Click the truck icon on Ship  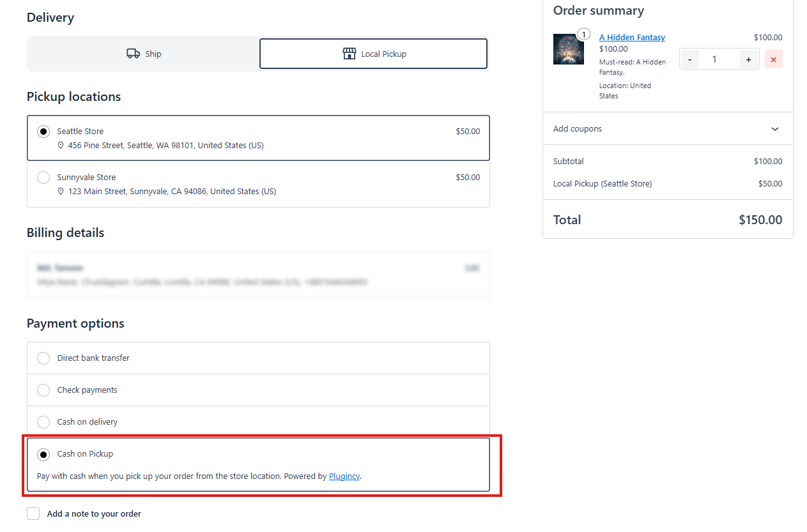click(x=133, y=54)
